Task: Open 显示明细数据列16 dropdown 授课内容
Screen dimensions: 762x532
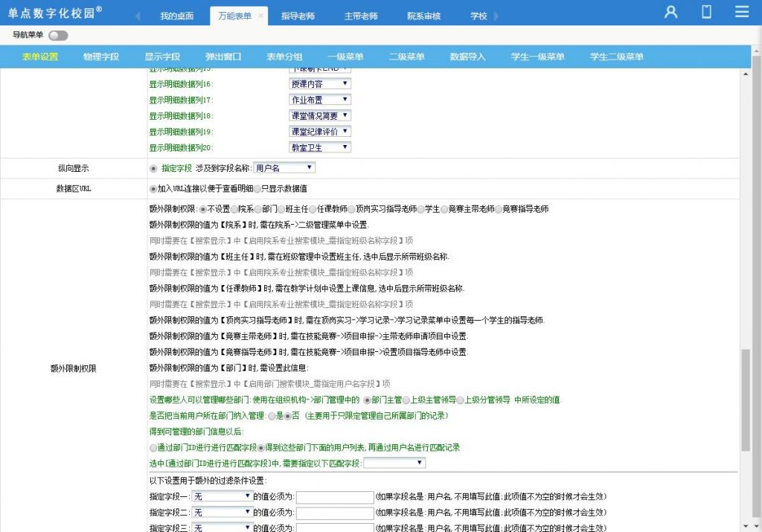Action: point(320,84)
